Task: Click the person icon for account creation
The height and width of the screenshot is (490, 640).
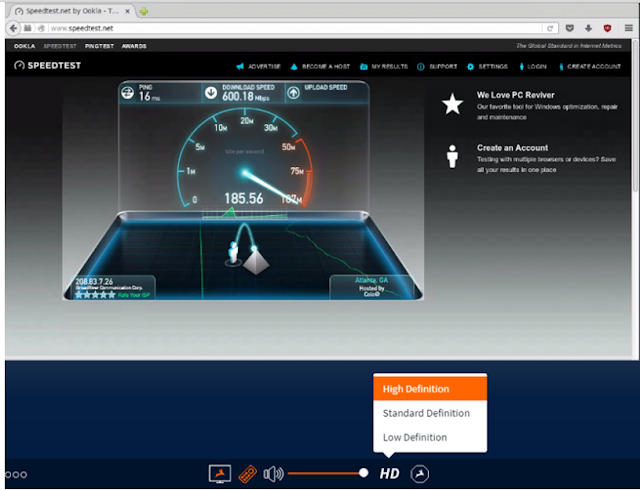Action: (x=452, y=156)
